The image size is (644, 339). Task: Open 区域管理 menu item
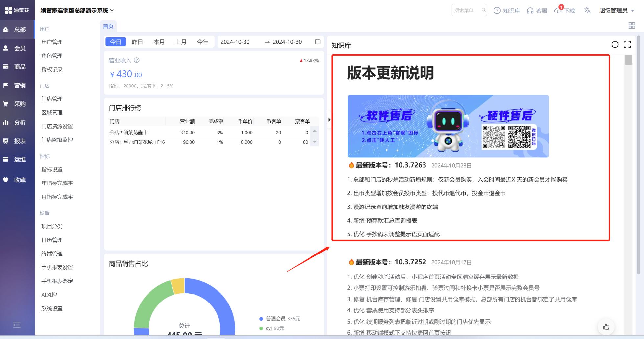tap(52, 112)
